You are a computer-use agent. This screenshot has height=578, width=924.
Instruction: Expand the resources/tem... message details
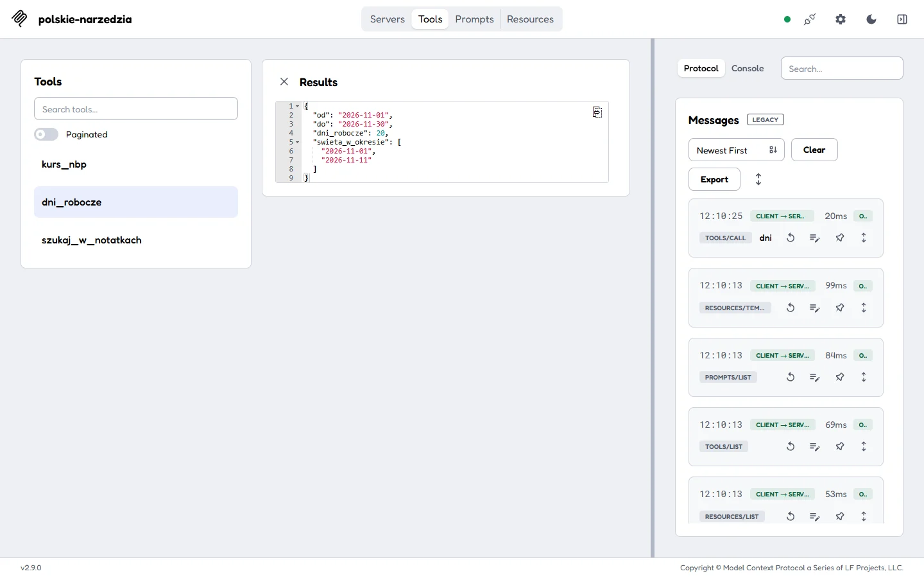pyautogui.click(x=864, y=308)
